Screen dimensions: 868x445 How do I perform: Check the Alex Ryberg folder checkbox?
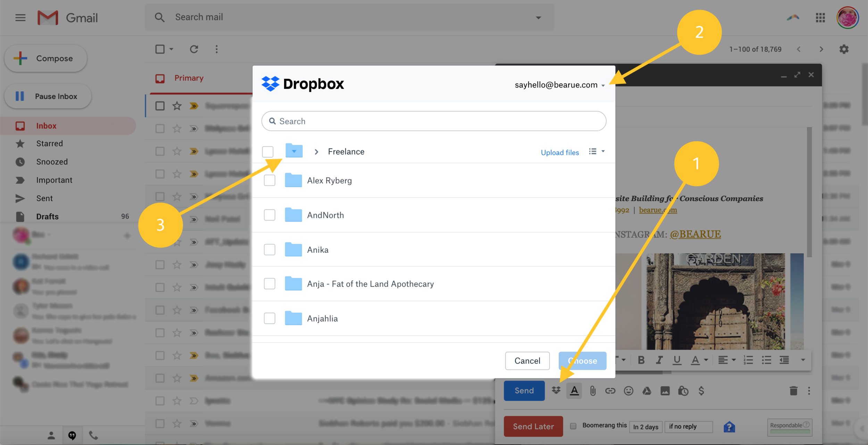pos(269,180)
